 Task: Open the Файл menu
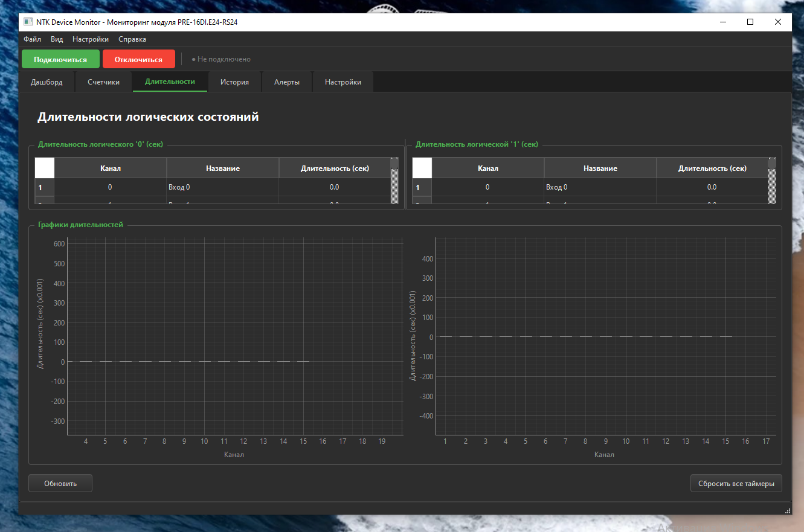33,39
